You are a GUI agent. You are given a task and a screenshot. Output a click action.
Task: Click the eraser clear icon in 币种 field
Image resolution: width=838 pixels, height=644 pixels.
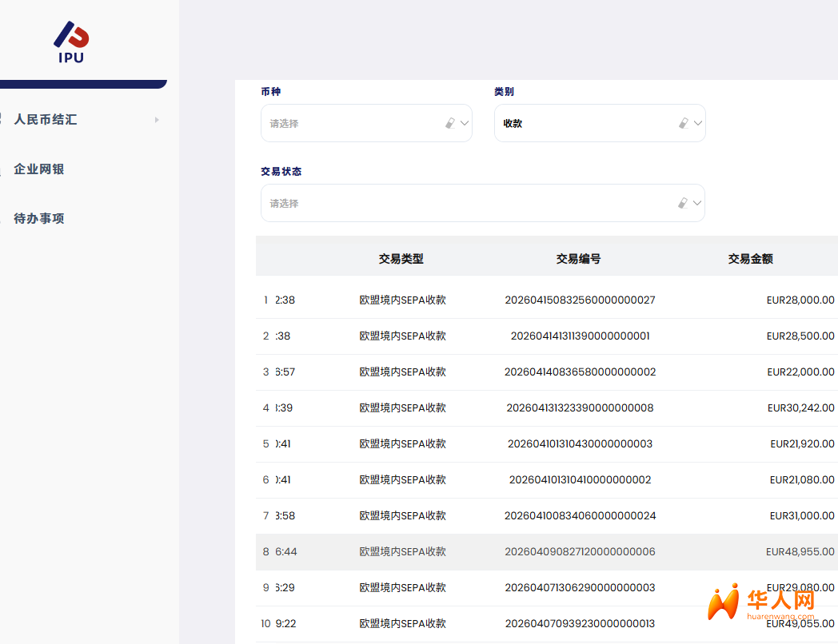449,123
